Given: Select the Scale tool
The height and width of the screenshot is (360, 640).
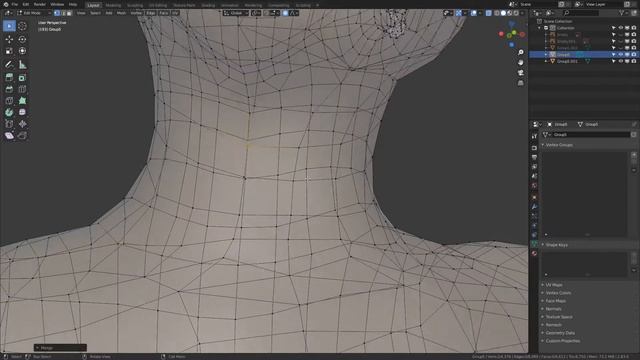Looking at the screenshot, I should [x=9, y=51].
